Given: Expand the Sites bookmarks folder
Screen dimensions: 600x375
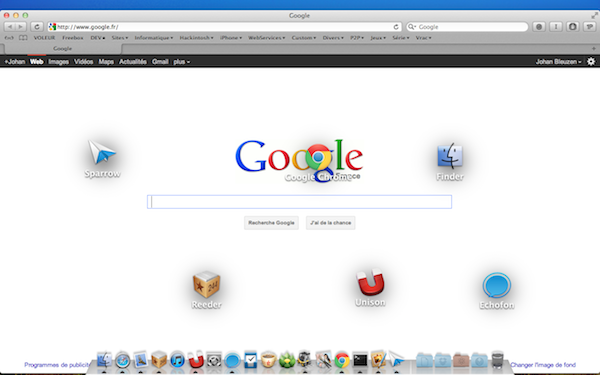Looking at the screenshot, I should pyautogui.click(x=120, y=38).
